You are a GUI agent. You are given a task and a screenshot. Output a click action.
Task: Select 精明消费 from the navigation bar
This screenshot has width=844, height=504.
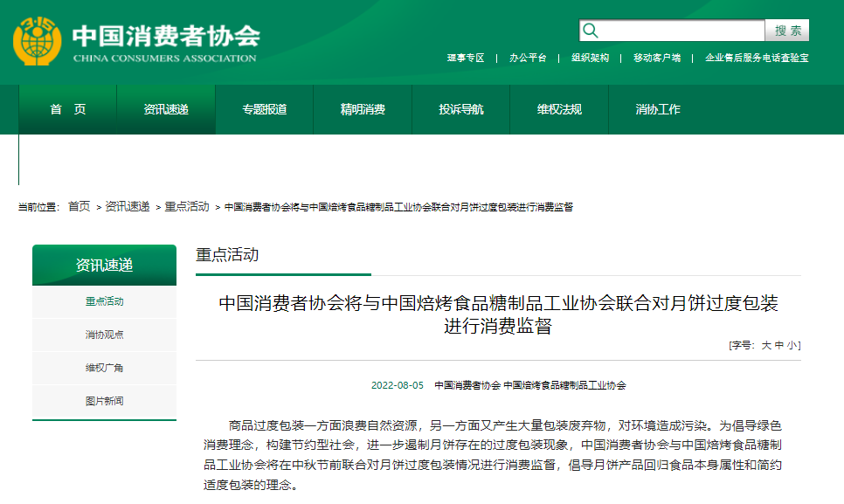pyautogui.click(x=363, y=109)
